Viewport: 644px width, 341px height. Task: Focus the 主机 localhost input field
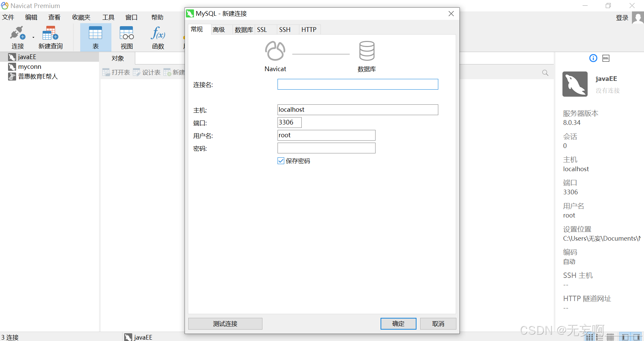[358, 110]
